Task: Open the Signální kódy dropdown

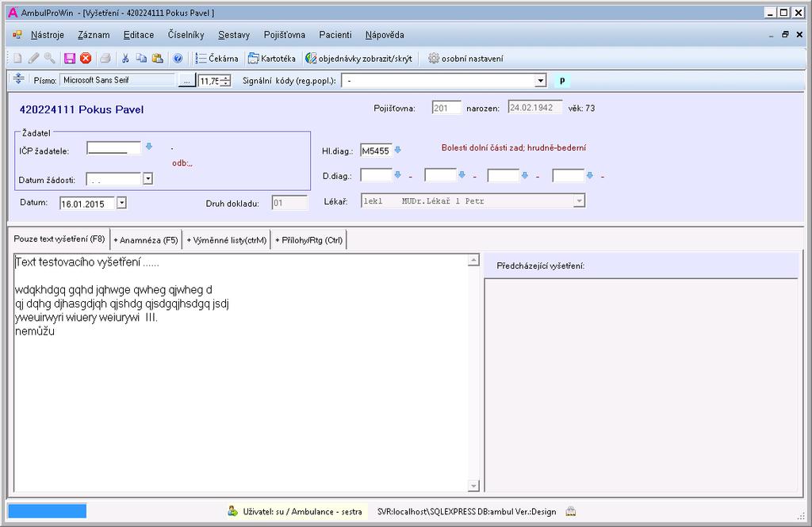Action: point(541,81)
